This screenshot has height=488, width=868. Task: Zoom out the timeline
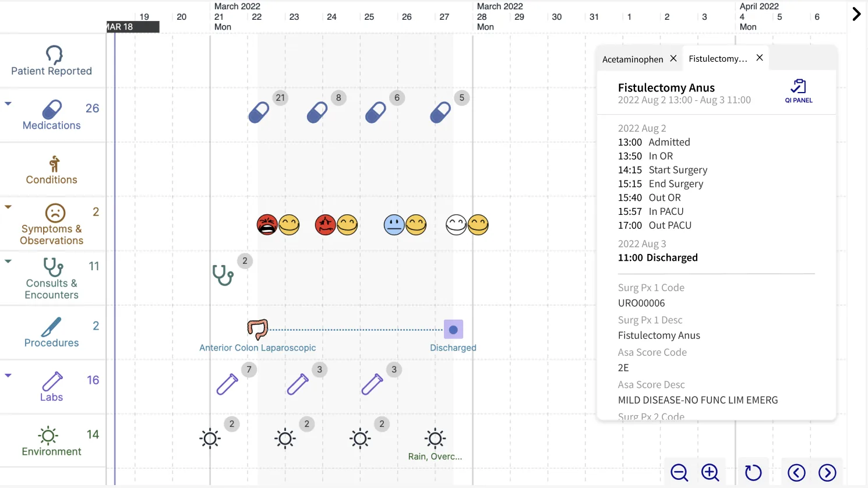(679, 472)
